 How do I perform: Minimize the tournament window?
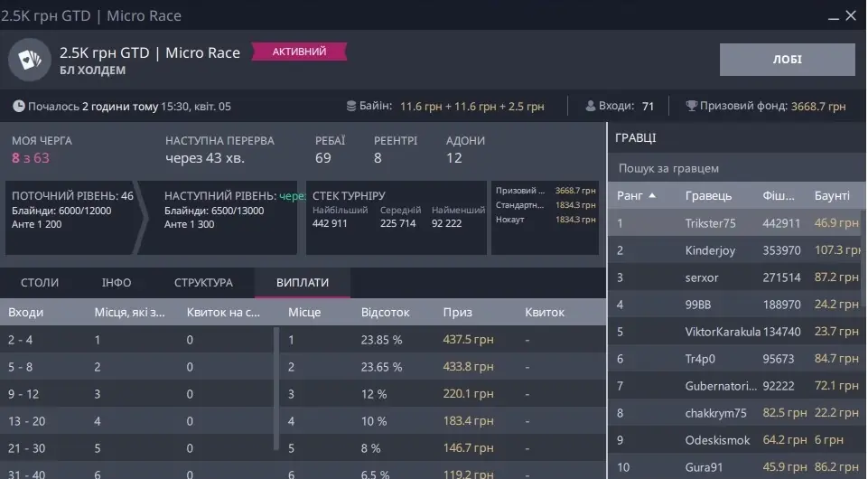pos(831,15)
